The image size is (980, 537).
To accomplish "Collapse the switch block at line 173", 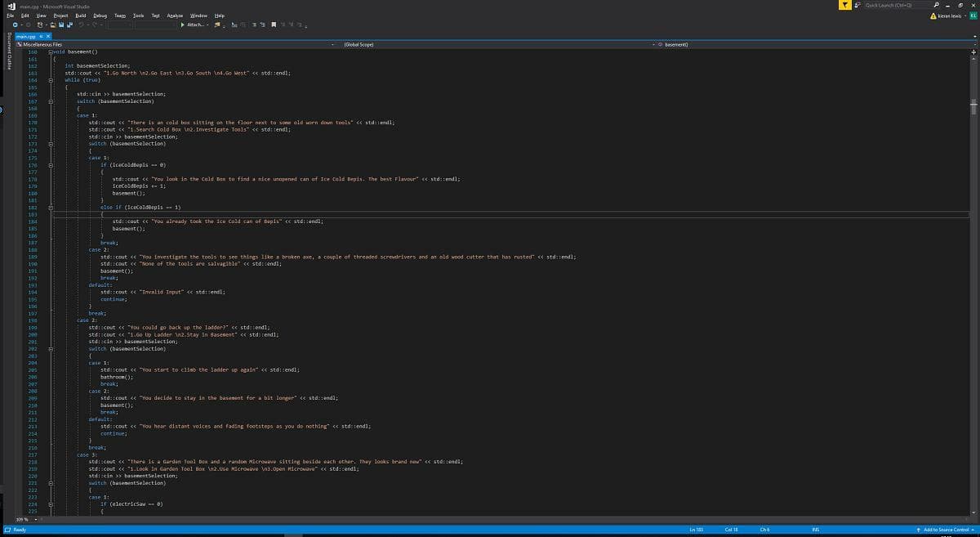I will click(51, 144).
